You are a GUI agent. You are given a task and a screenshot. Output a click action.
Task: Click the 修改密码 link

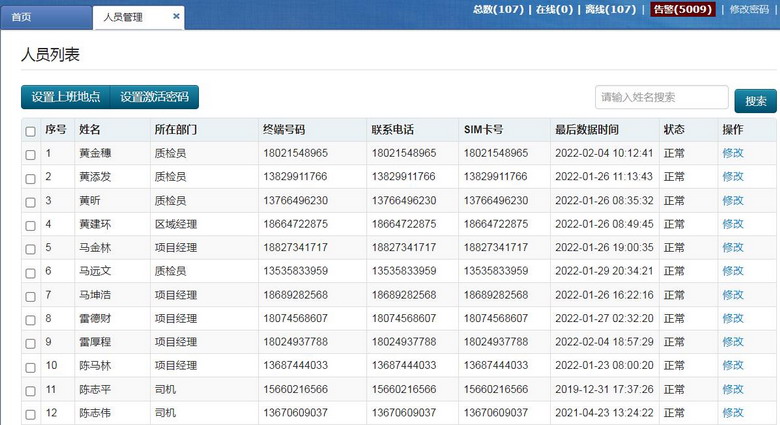click(749, 9)
